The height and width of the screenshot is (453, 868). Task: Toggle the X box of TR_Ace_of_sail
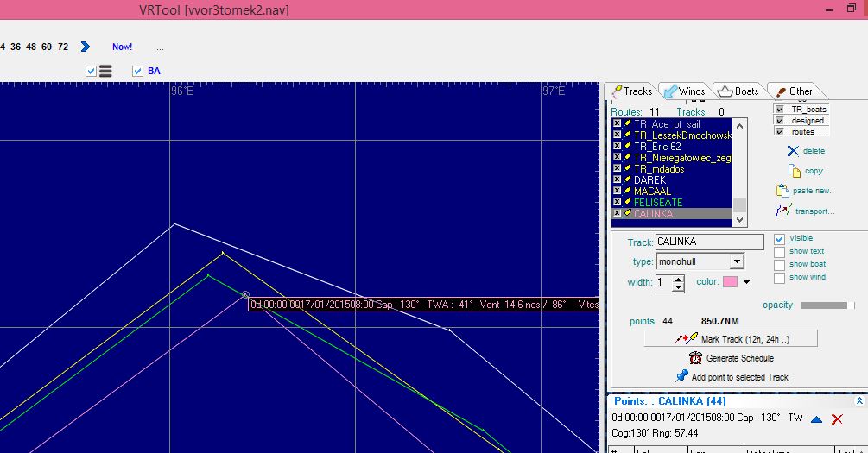click(x=617, y=124)
